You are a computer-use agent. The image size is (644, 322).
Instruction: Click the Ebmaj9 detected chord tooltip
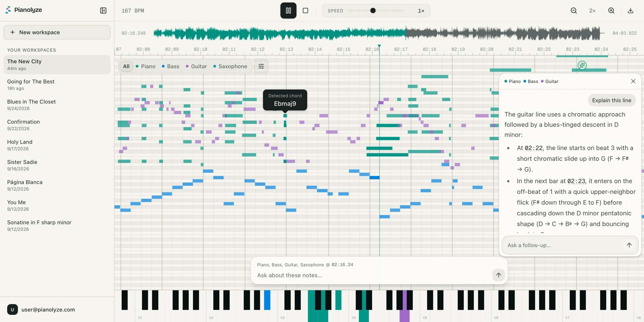pos(285,100)
